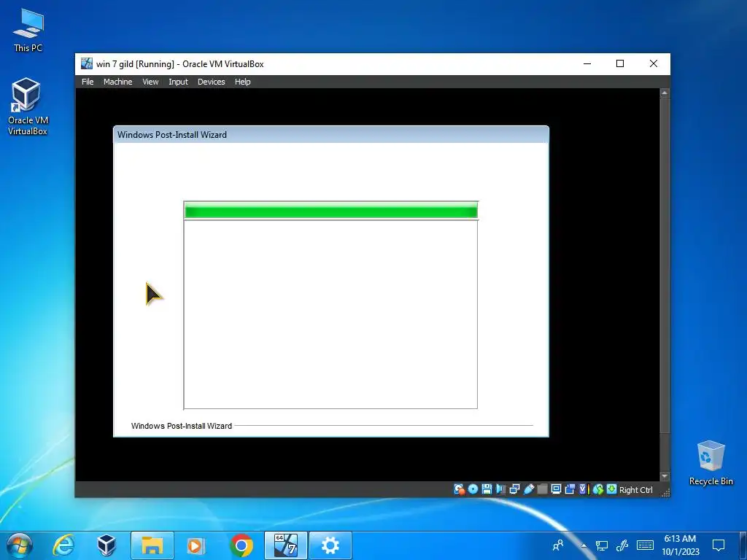747x560 pixels.
Task: Open the Machine menu
Action: 117,82
